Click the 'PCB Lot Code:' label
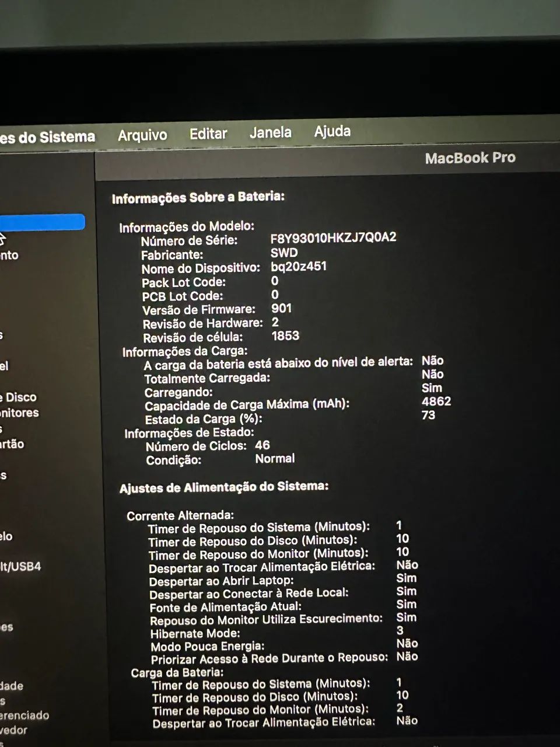Image resolution: width=560 pixels, height=747 pixels. pyautogui.click(x=183, y=296)
